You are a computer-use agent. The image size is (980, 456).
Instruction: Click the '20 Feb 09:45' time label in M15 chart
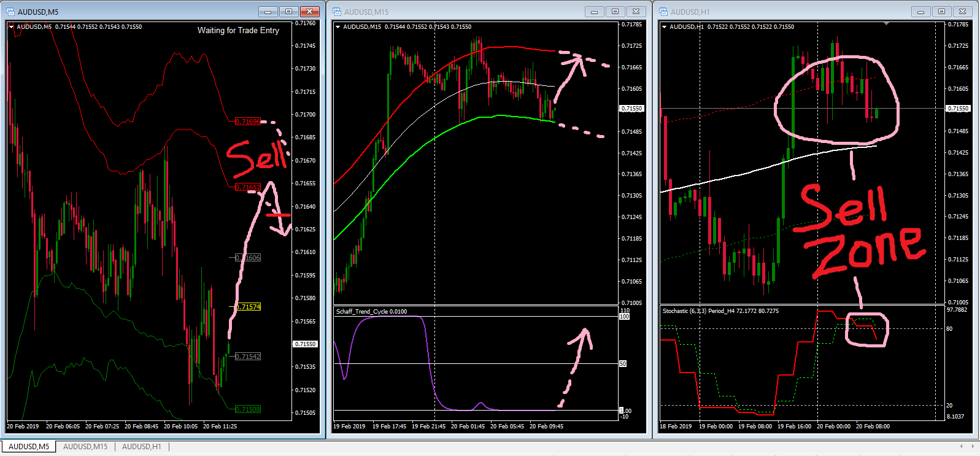546,427
